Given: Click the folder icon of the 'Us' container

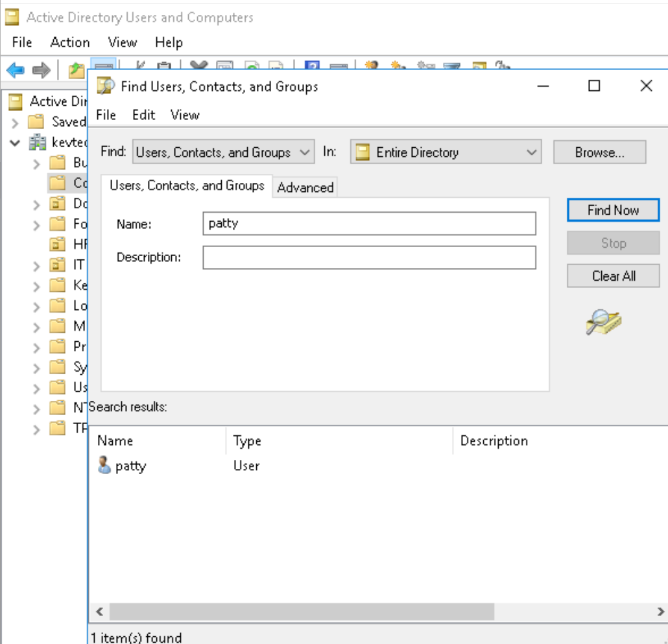Looking at the screenshot, I should [x=58, y=387].
